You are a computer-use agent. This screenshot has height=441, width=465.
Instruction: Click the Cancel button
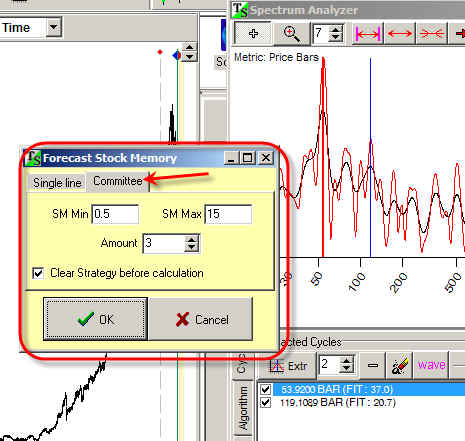201,319
